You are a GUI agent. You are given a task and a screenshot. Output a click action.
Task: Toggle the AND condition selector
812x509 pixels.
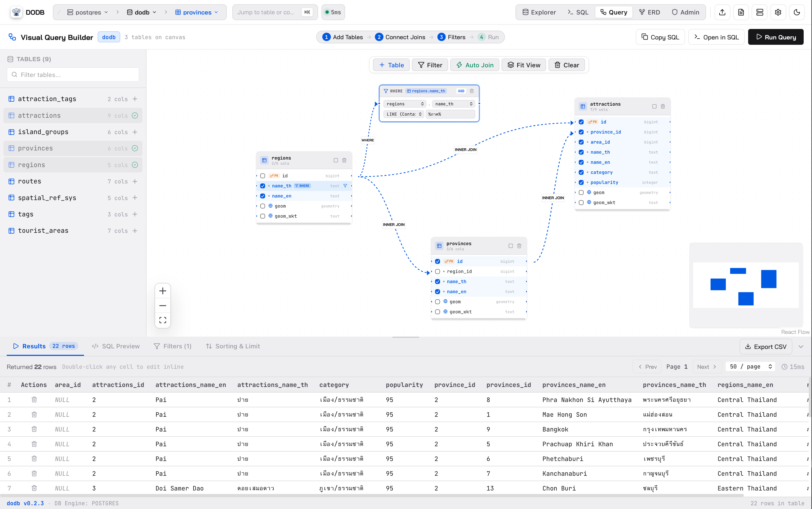coord(461,91)
